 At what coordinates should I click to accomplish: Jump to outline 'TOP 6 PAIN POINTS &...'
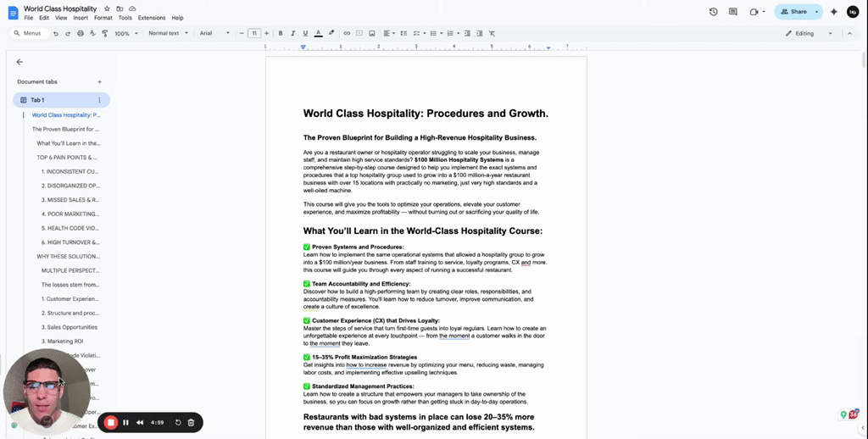coord(67,158)
